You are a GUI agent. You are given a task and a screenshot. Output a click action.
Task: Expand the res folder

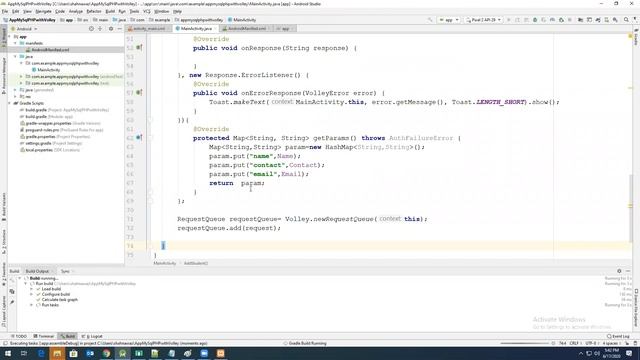tap(16, 96)
